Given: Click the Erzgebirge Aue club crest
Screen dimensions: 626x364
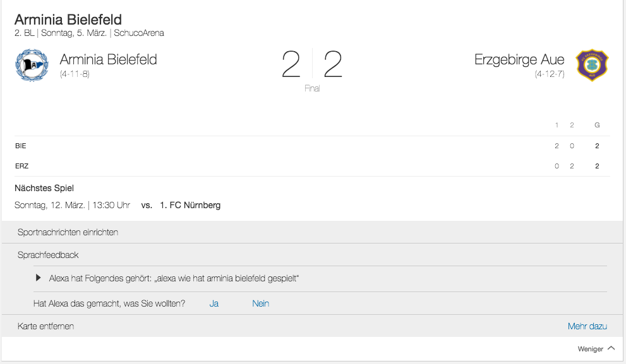Looking at the screenshot, I should coord(592,65).
